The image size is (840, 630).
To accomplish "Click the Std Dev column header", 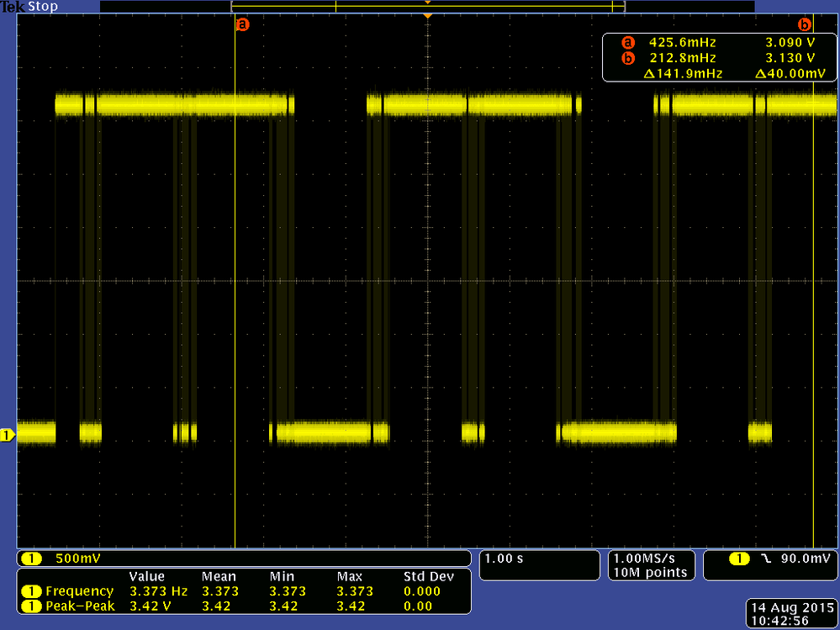I will [429, 576].
